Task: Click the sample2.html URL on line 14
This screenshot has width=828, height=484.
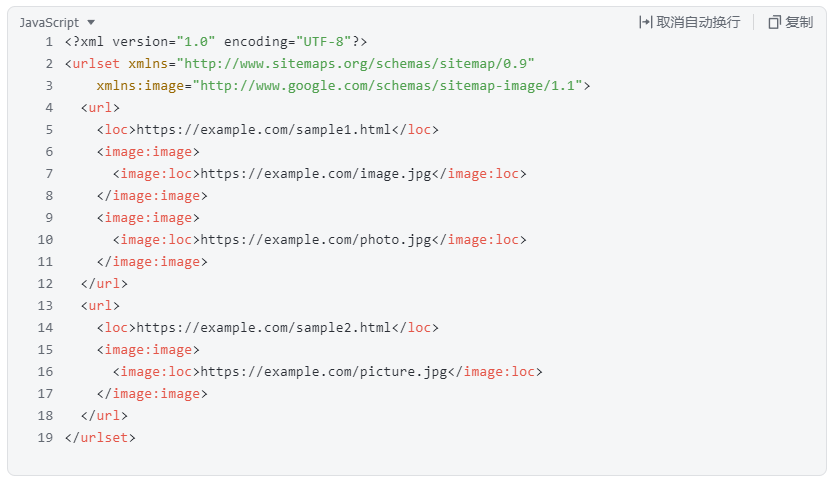Action: (x=264, y=328)
